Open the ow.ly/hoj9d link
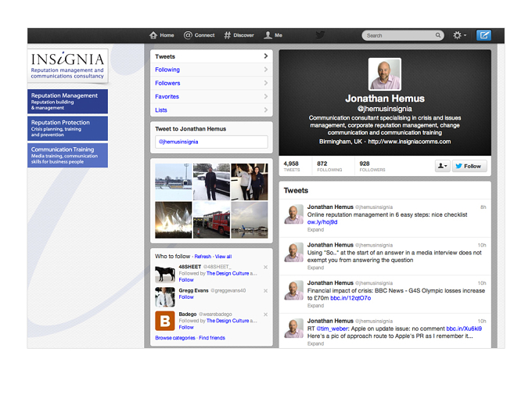 coord(322,222)
